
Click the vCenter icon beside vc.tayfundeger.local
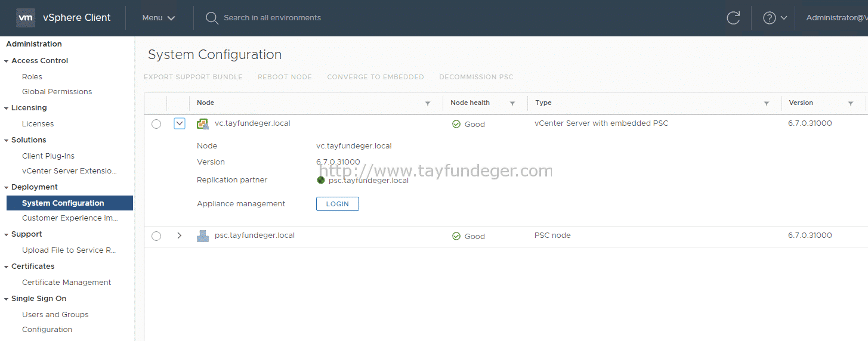click(203, 124)
